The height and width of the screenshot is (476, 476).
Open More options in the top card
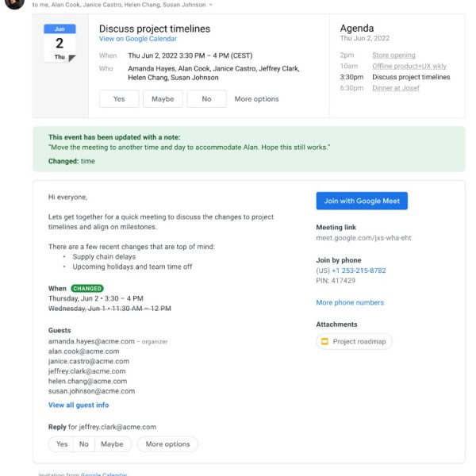(256, 99)
